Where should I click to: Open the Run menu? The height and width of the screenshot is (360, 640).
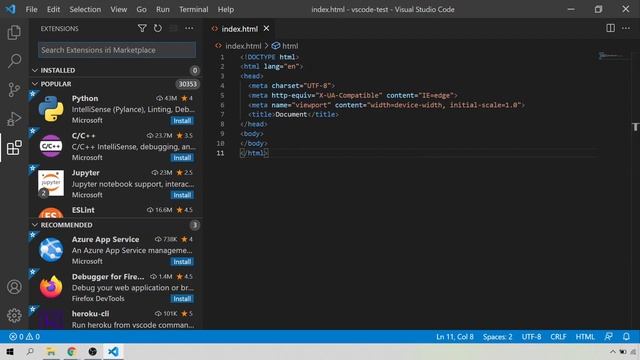(x=162, y=9)
